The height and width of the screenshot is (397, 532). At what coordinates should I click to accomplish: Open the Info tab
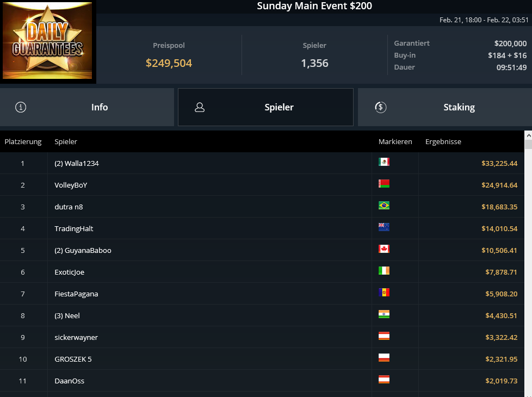[x=87, y=107]
